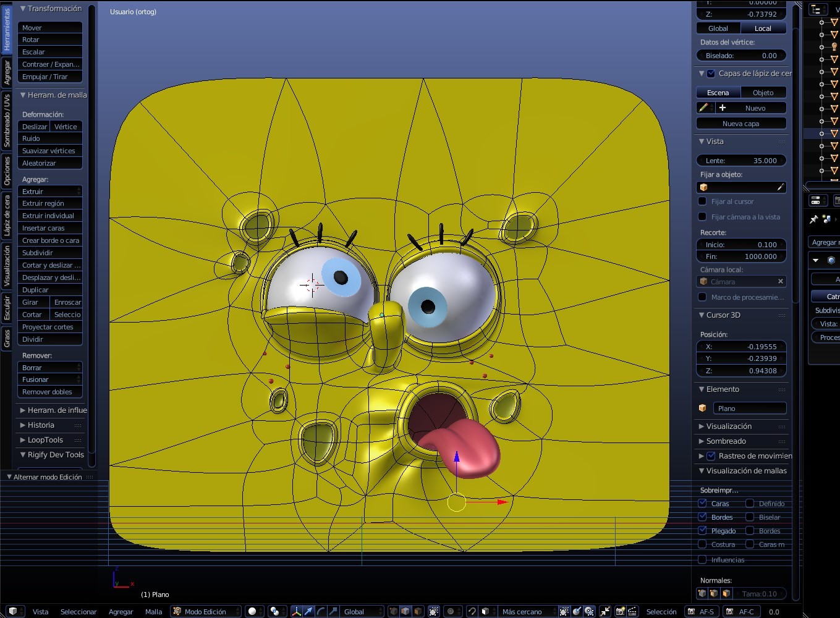The image size is (840, 618).
Task: Open proportional editing mode selector
Action: 452,611
